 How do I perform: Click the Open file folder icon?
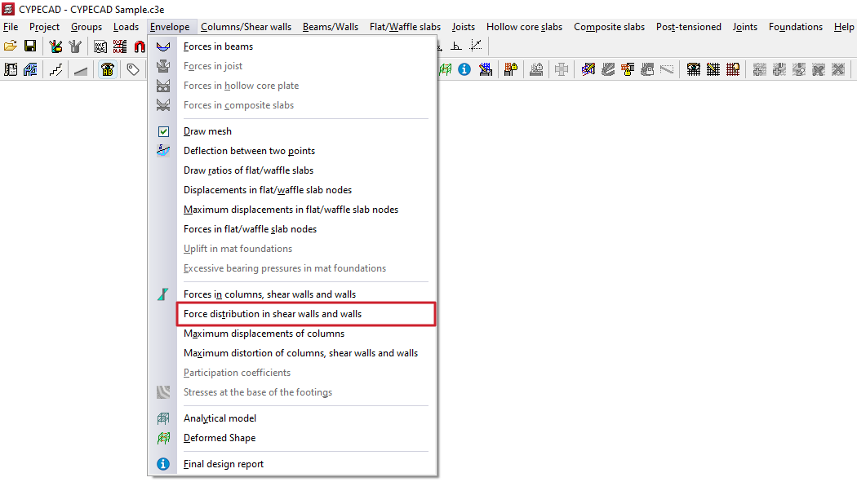point(11,46)
